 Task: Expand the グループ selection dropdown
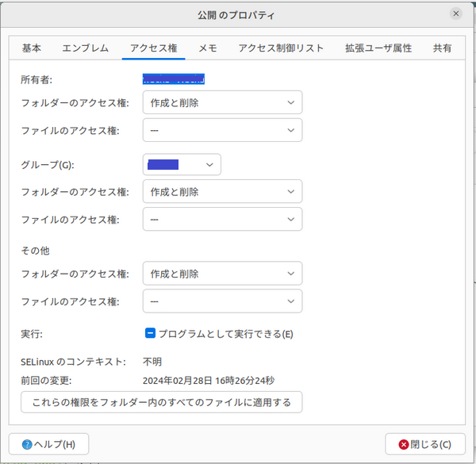(x=182, y=164)
